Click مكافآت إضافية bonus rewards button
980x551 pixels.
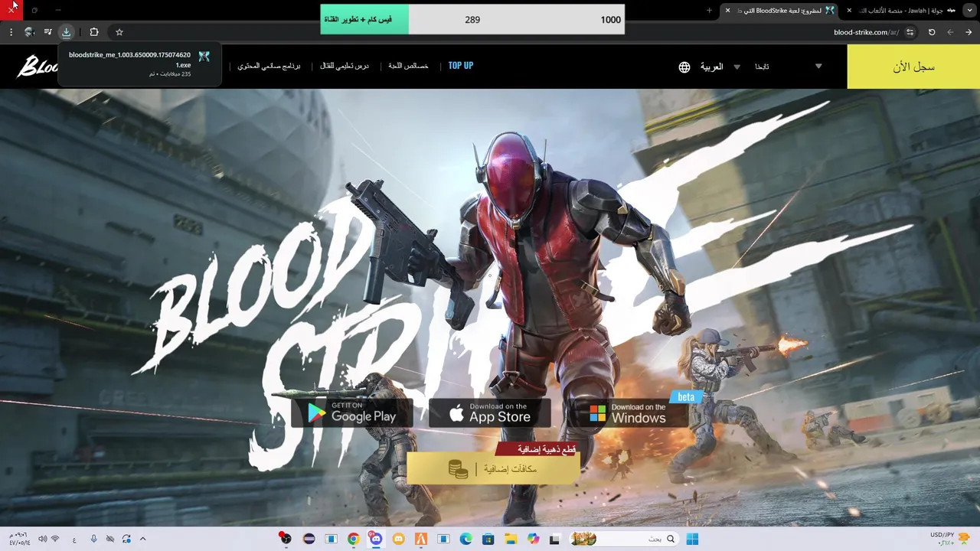click(x=493, y=468)
